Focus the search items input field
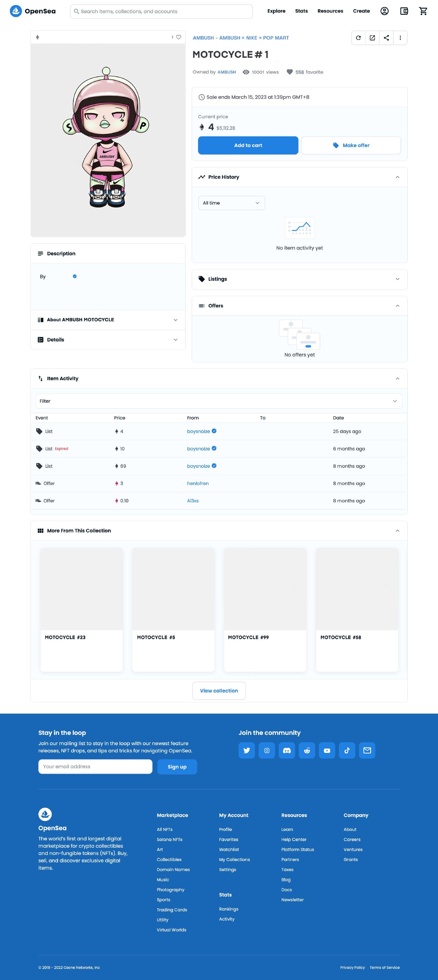This screenshot has width=438, height=980. click(x=162, y=11)
